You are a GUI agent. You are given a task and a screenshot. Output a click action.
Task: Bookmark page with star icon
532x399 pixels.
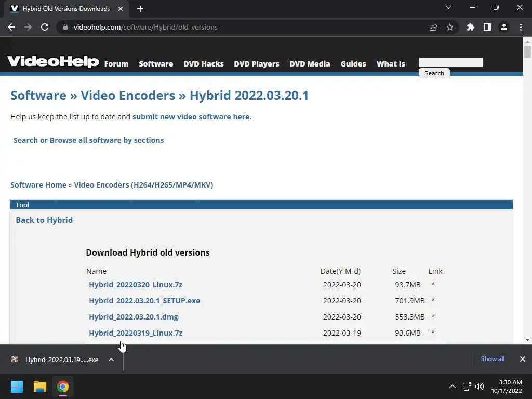pos(450,27)
